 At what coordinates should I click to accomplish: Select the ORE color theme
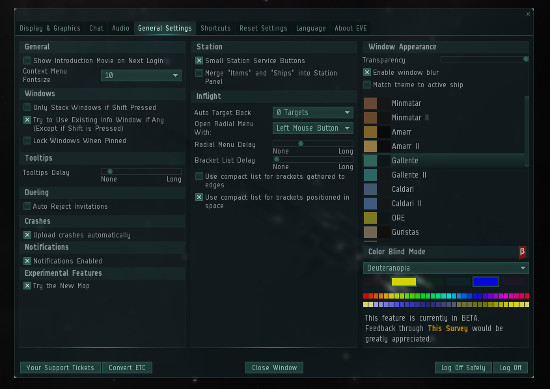click(x=444, y=218)
